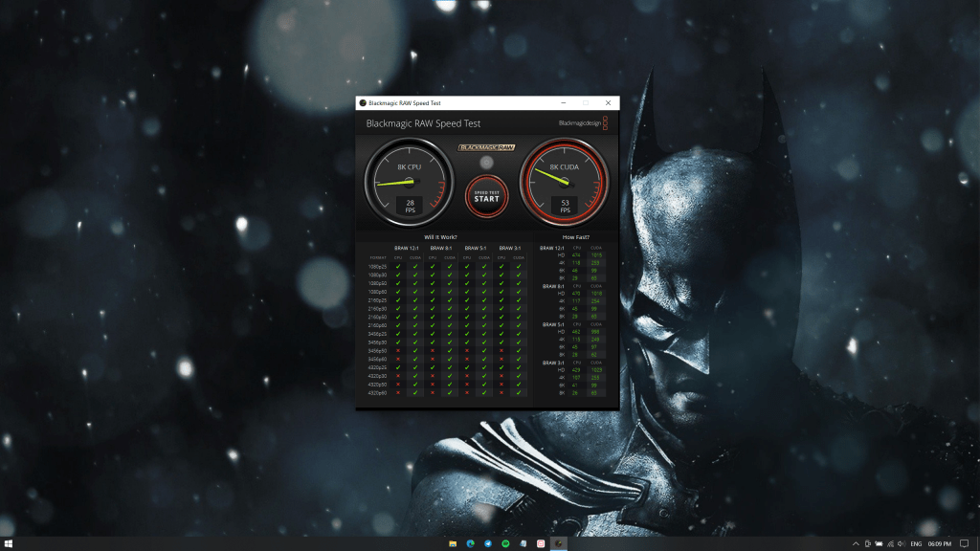
Task: Click the 28 FPS readout on the CPU gauge
Action: 410,206
